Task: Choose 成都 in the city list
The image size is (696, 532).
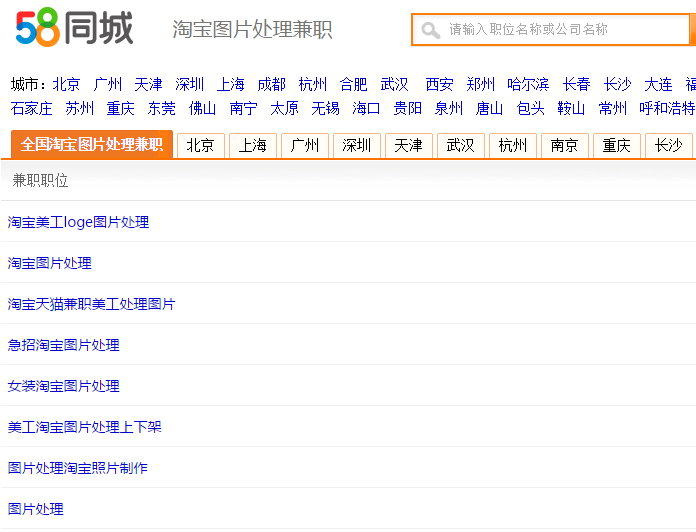Action: point(271,84)
